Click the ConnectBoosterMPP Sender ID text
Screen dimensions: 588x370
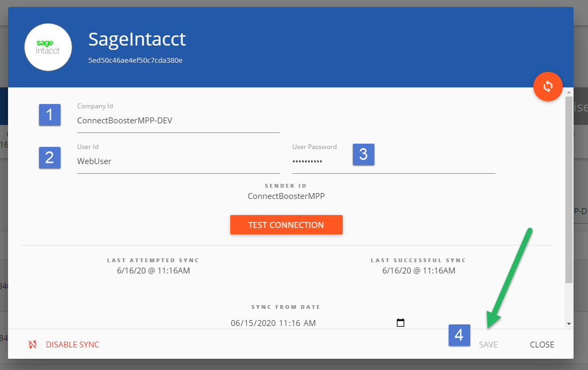tap(286, 196)
